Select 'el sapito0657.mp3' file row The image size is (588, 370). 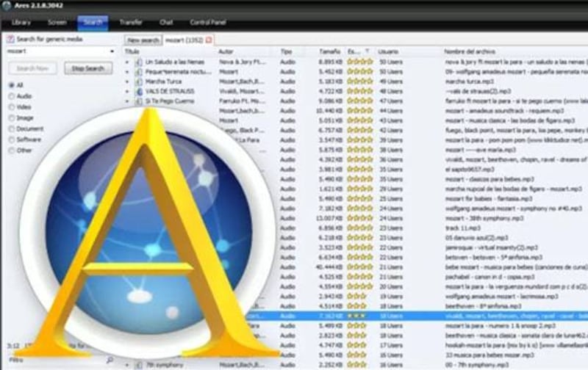coord(470,170)
